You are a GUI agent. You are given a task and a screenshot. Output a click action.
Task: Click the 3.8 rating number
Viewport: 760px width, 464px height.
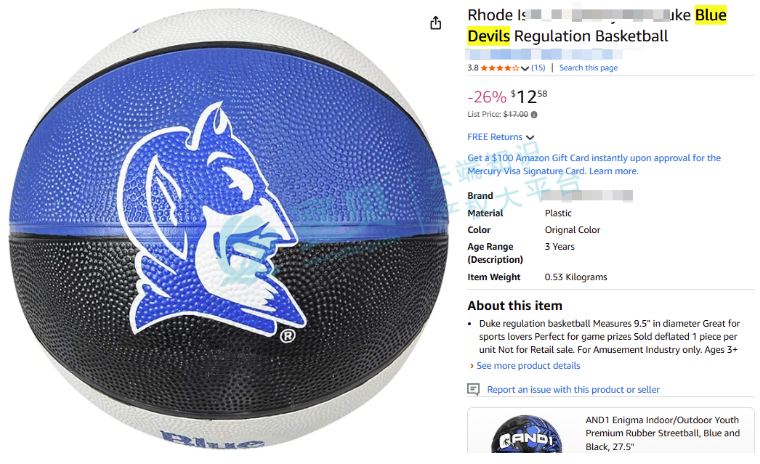pyautogui.click(x=473, y=68)
